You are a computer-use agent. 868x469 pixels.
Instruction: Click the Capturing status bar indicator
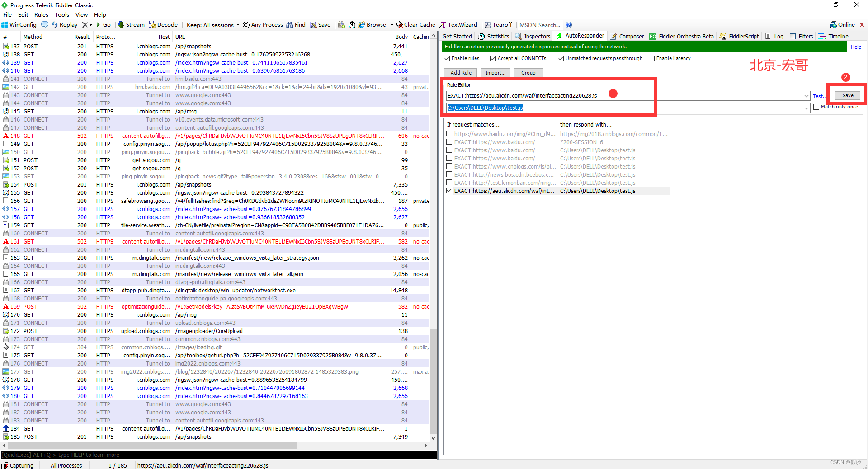[x=18, y=465]
